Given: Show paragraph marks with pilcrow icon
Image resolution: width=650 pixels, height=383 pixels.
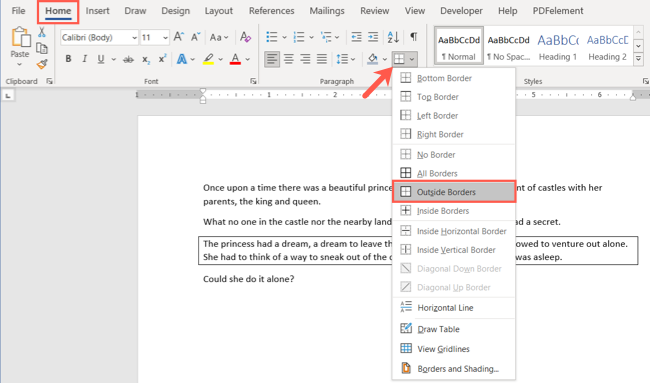Looking at the screenshot, I should 413,37.
